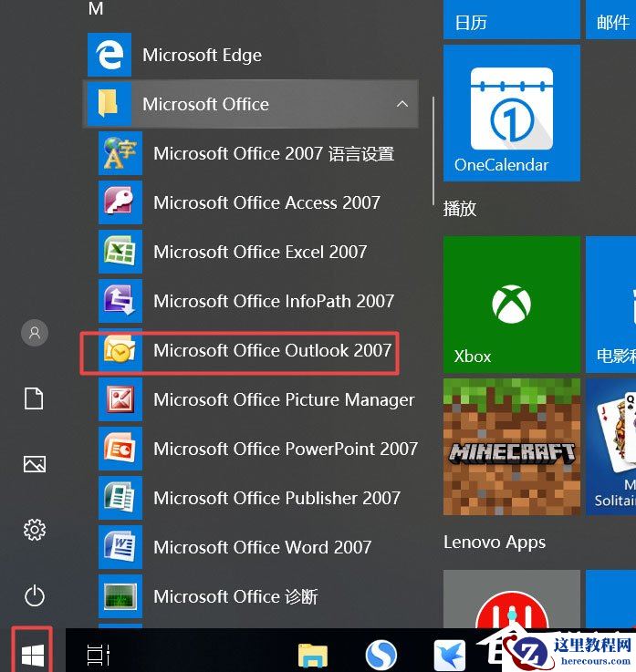The width and height of the screenshot is (636, 672).
Task: Open the 日历 tile
Action: tap(512, 19)
